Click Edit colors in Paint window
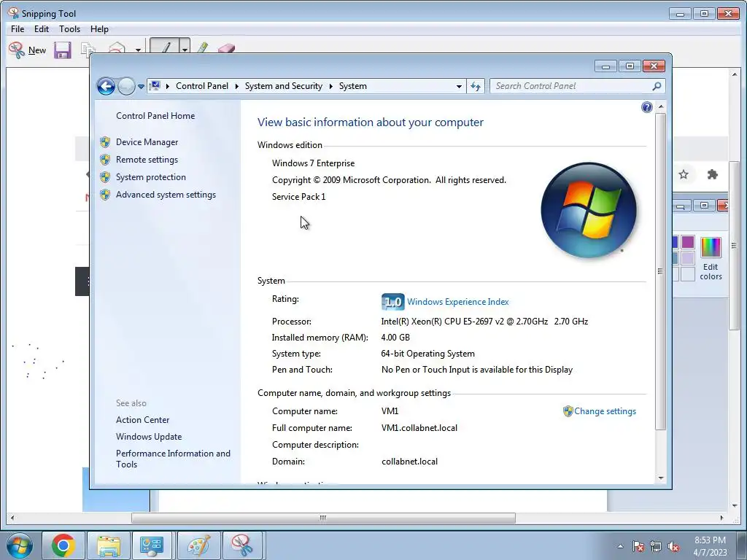 click(711, 259)
